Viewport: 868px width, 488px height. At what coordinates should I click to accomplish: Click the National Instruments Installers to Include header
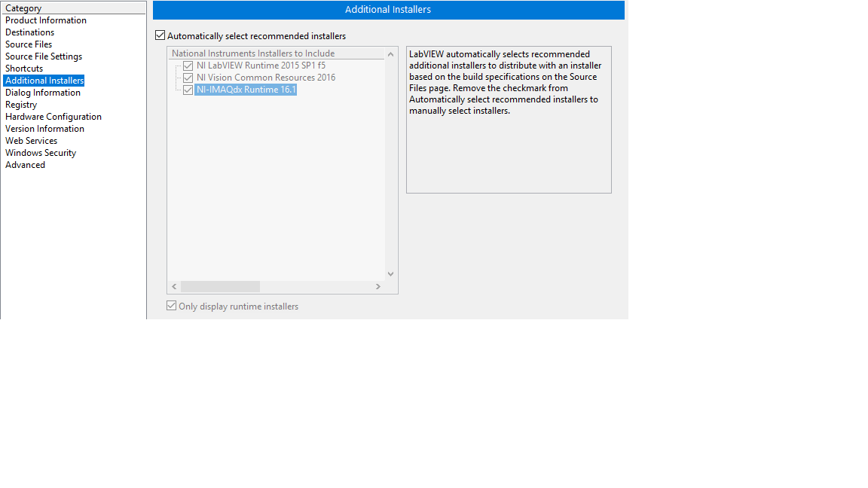pos(276,53)
